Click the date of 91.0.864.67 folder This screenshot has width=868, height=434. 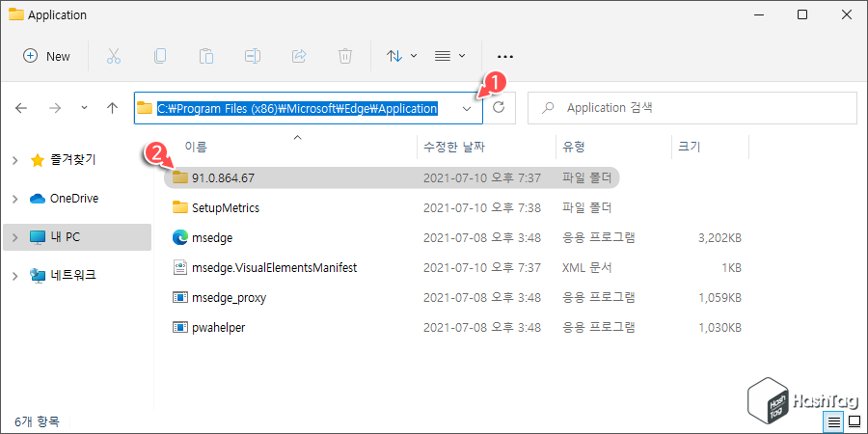[x=482, y=177]
